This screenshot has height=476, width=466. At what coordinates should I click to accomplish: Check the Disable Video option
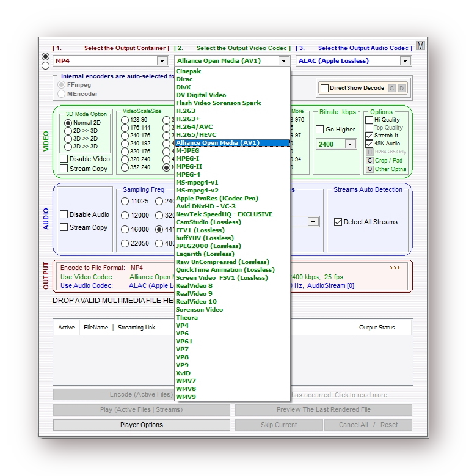[64, 159]
